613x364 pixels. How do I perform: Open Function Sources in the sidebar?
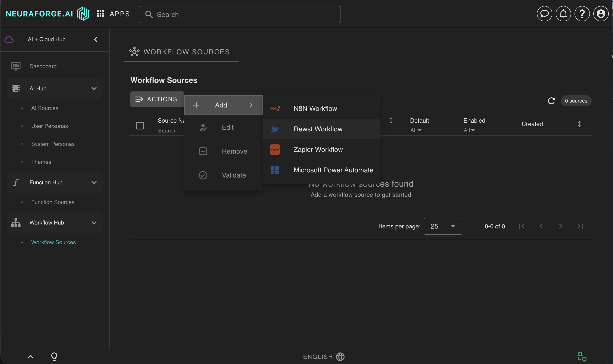(53, 202)
